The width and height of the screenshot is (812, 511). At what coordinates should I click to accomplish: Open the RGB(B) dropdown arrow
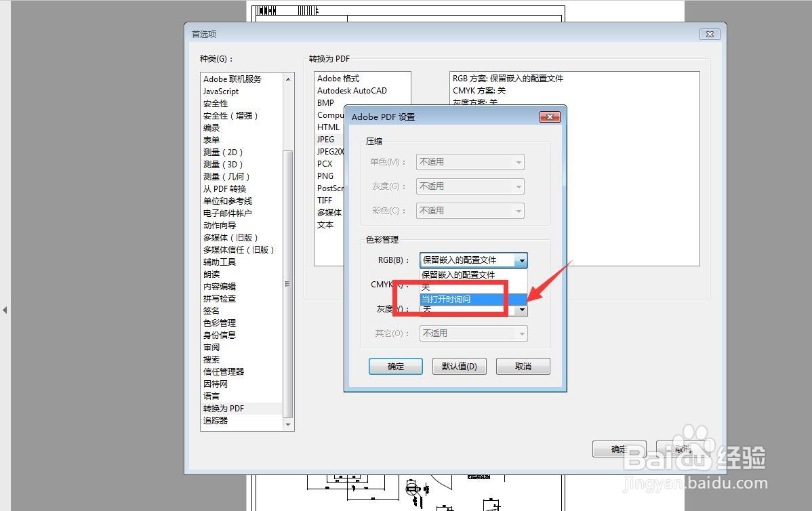[x=521, y=260]
